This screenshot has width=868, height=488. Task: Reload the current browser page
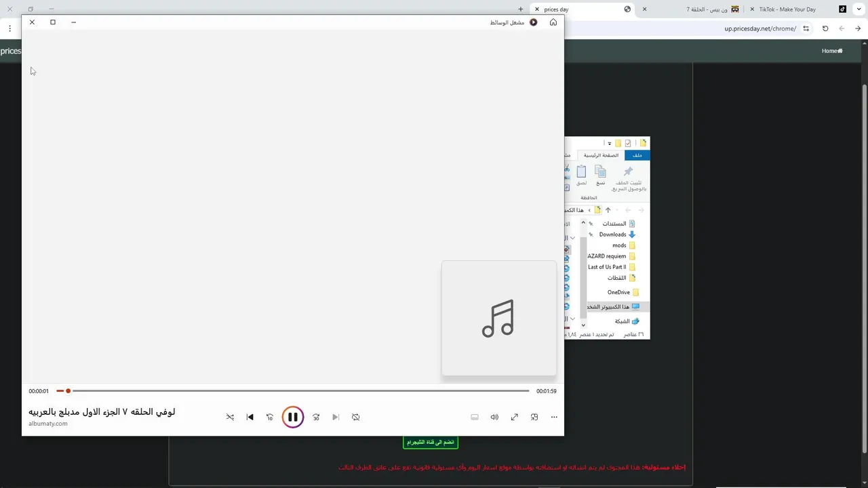825,28
